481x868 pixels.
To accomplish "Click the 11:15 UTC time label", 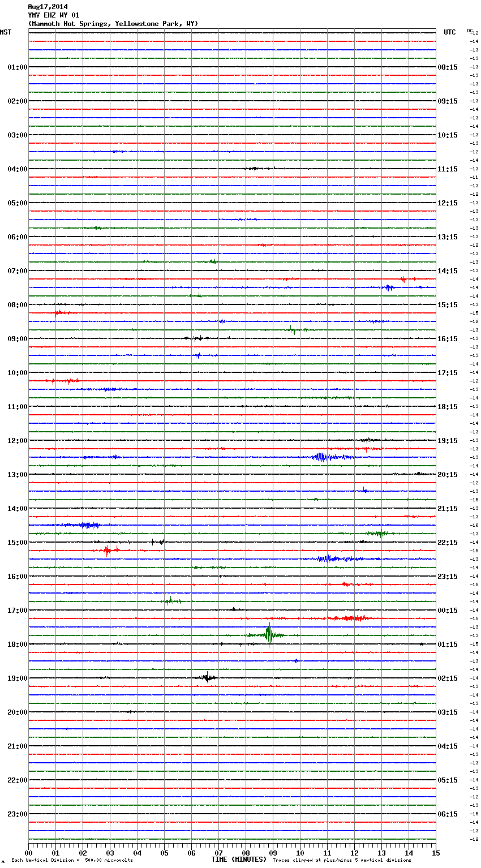I will 448,169.
